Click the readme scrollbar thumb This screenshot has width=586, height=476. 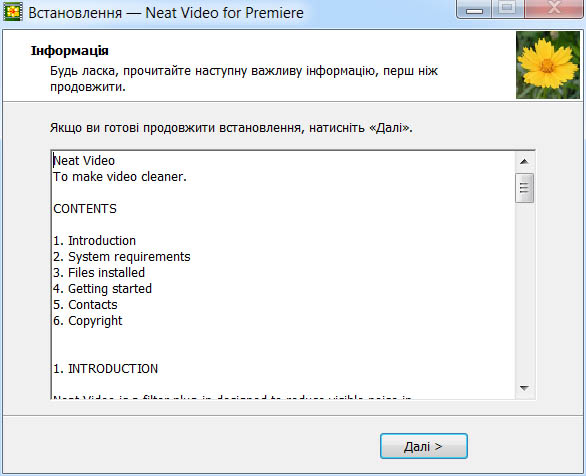(524, 188)
